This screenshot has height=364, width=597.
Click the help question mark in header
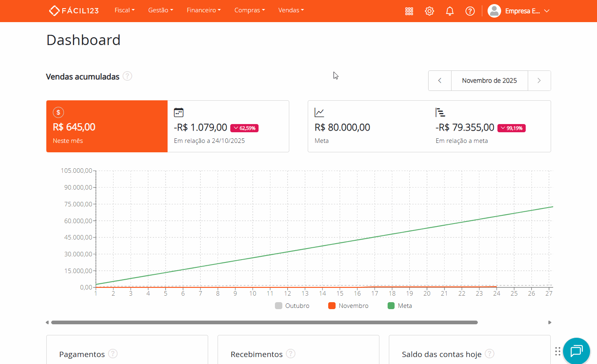(x=470, y=11)
